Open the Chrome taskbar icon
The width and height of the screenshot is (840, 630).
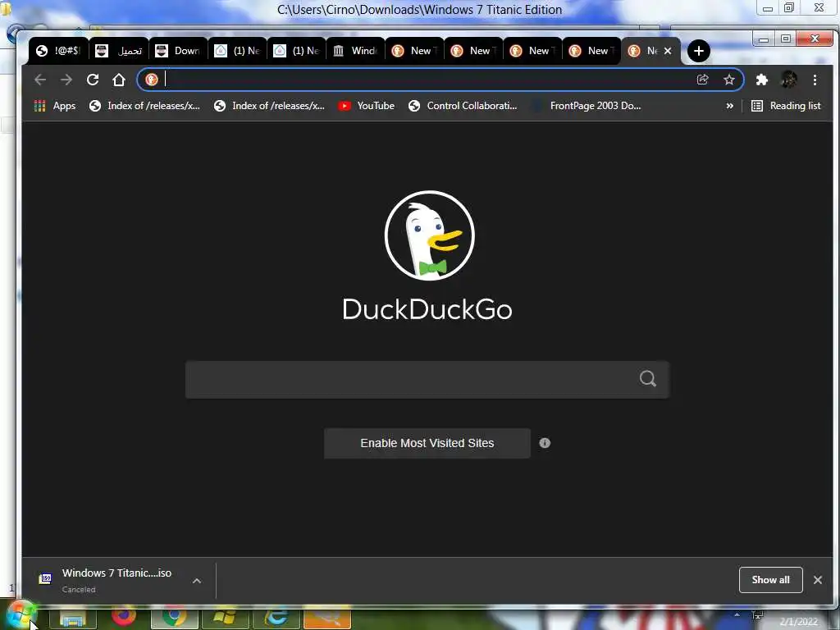174,617
